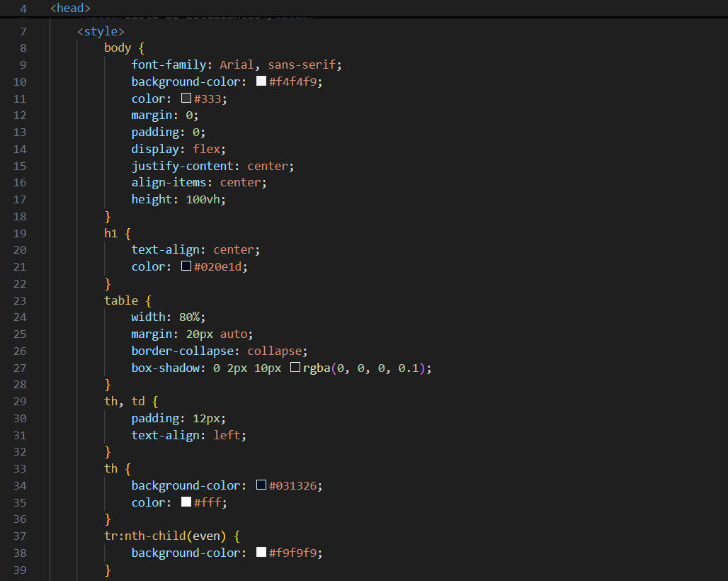Image resolution: width=728 pixels, height=581 pixels.
Task: Place cursor on the h1 selector
Action: click(111, 233)
